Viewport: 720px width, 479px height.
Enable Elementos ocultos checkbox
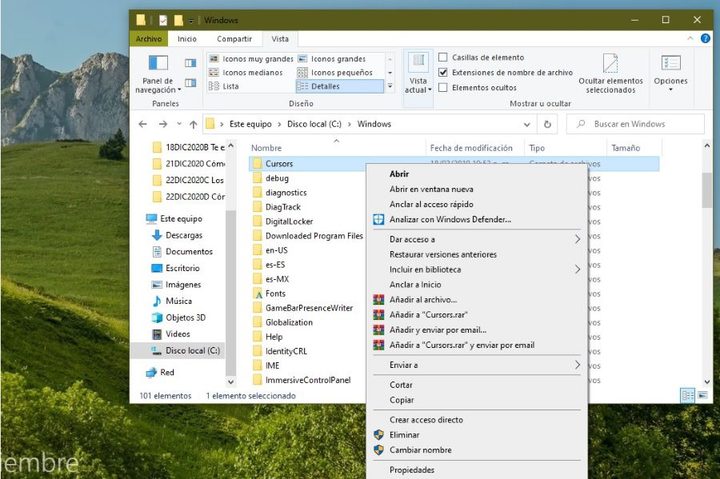coord(443,87)
